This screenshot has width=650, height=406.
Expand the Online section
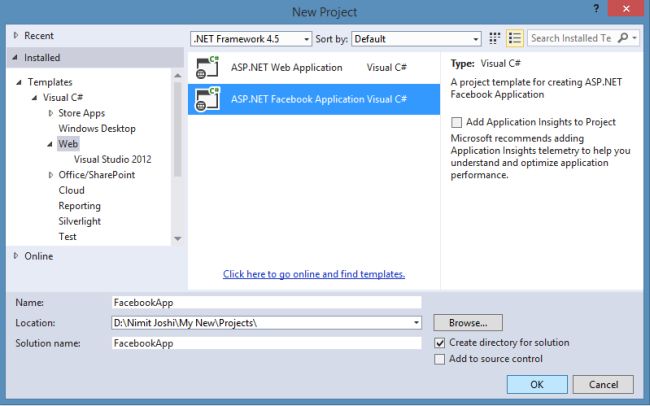coord(16,256)
